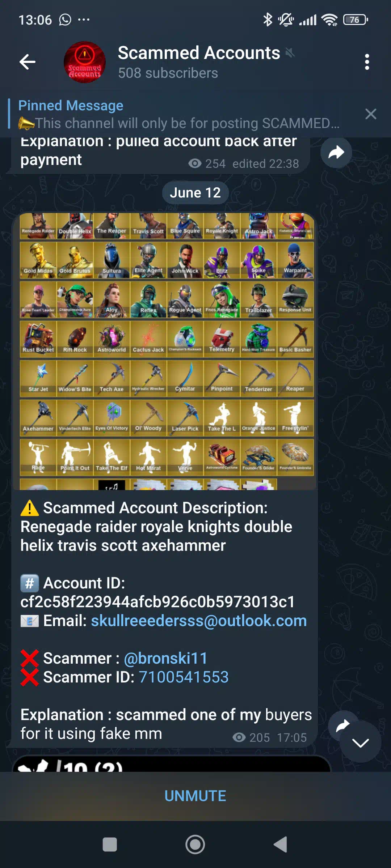Tap the Android recent apps square button
The height and width of the screenshot is (868, 391).
(110, 844)
